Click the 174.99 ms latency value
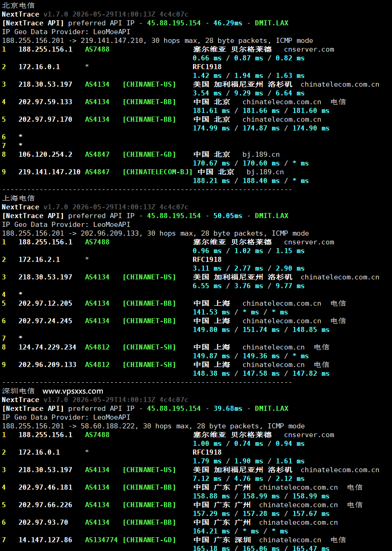The image size is (392, 551). point(211,128)
